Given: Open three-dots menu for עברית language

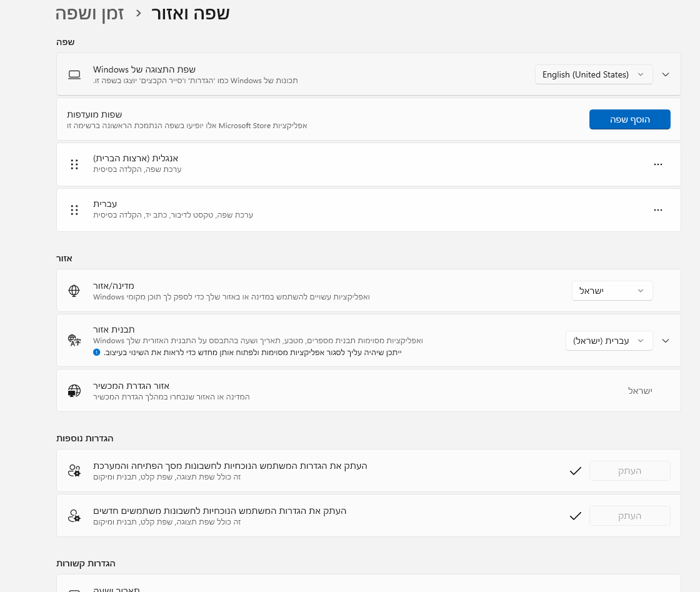Looking at the screenshot, I should click(x=657, y=210).
